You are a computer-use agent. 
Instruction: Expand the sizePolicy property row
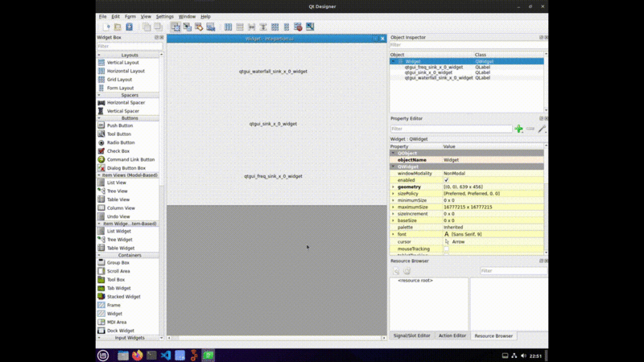point(393,194)
